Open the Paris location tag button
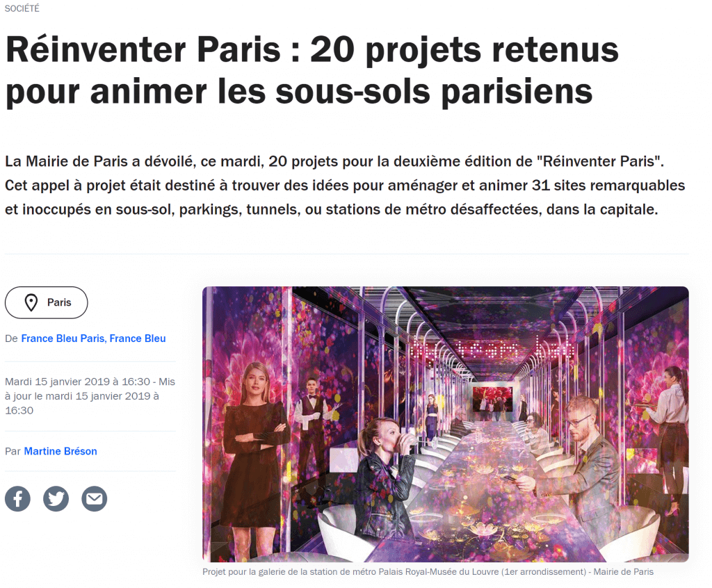 pyautogui.click(x=47, y=302)
